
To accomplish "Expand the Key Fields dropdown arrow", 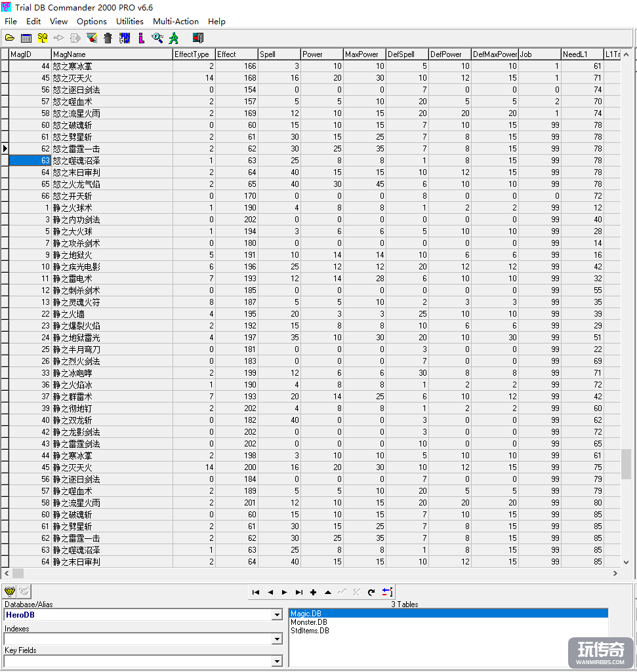I will [277, 662].
